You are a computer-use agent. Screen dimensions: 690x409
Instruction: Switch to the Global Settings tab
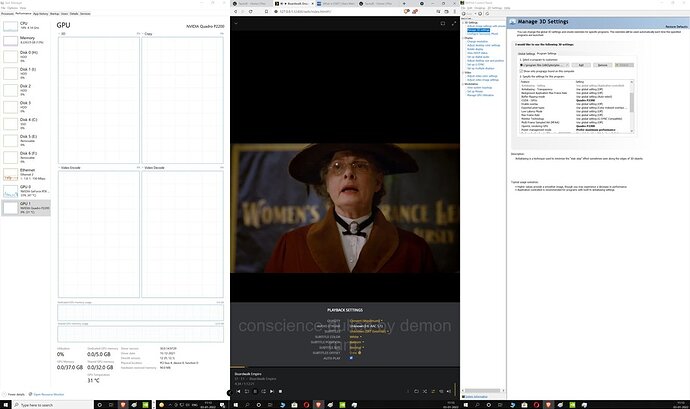point(526,54)
